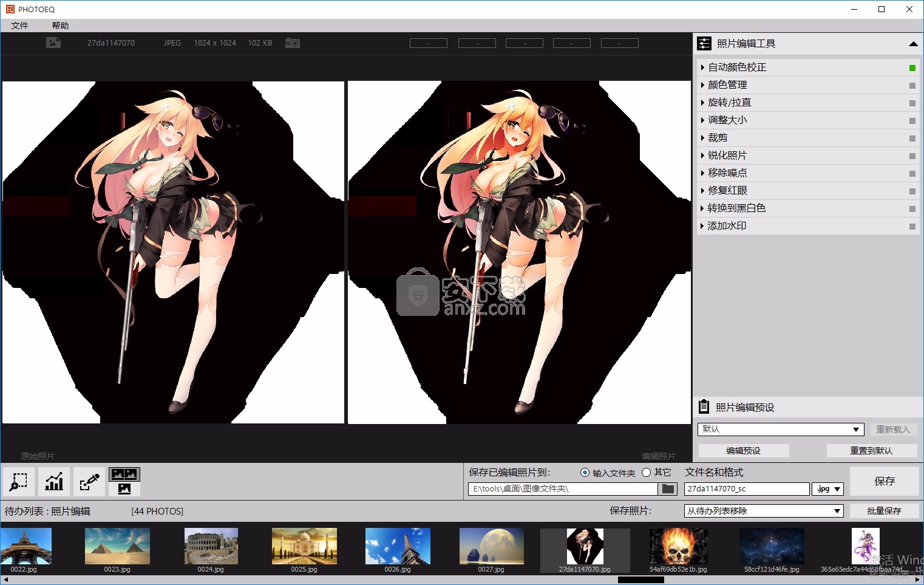Viewport: 924px width, 585px height.
Task: Click the thumbnail strip scrollbar handle
Action: 641,580
